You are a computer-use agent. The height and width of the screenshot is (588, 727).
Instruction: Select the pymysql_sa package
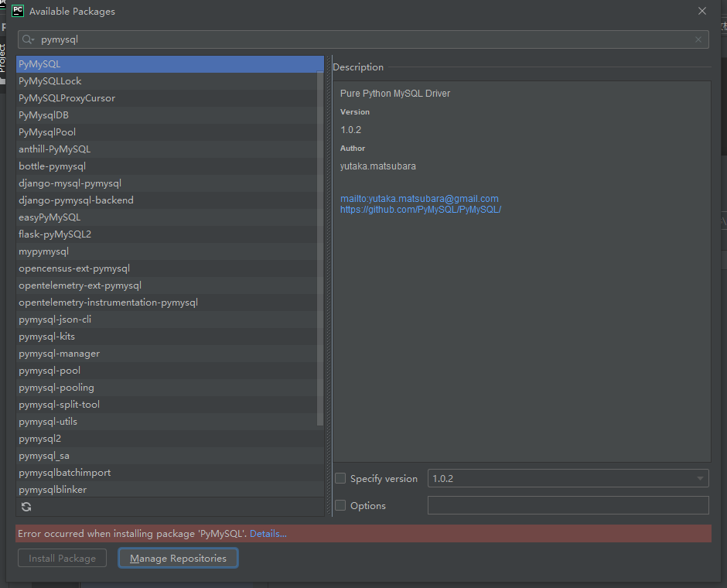click(169, 456)
